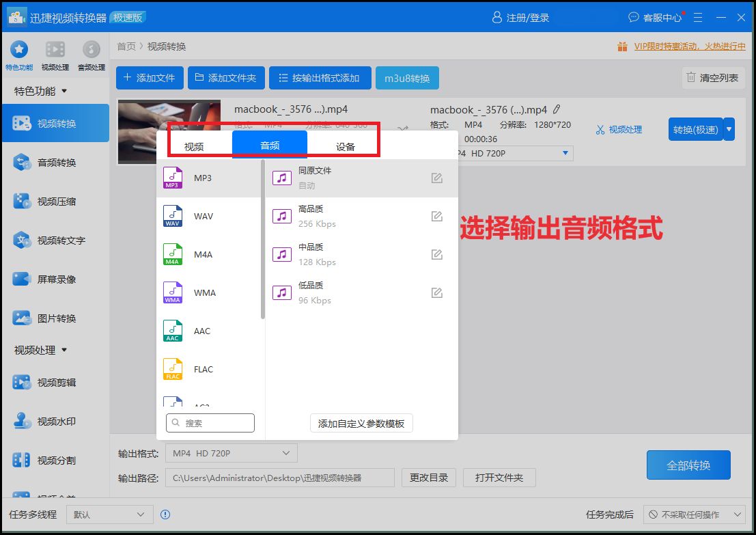Image resolution: width=756 pixels, height=535 pixels.
Task: Click the 全部转换 convert button
Action: pyautogui.click(x=688, y=465)
